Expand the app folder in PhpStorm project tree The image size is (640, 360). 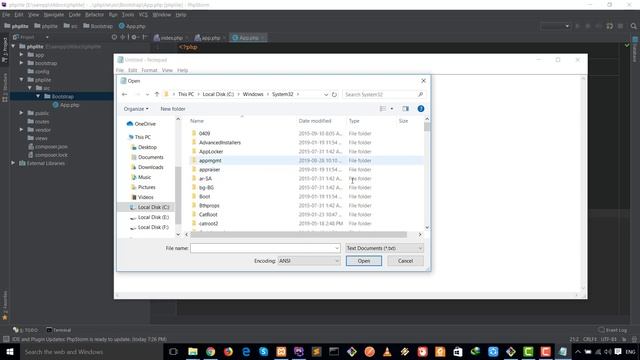(21, 54)
